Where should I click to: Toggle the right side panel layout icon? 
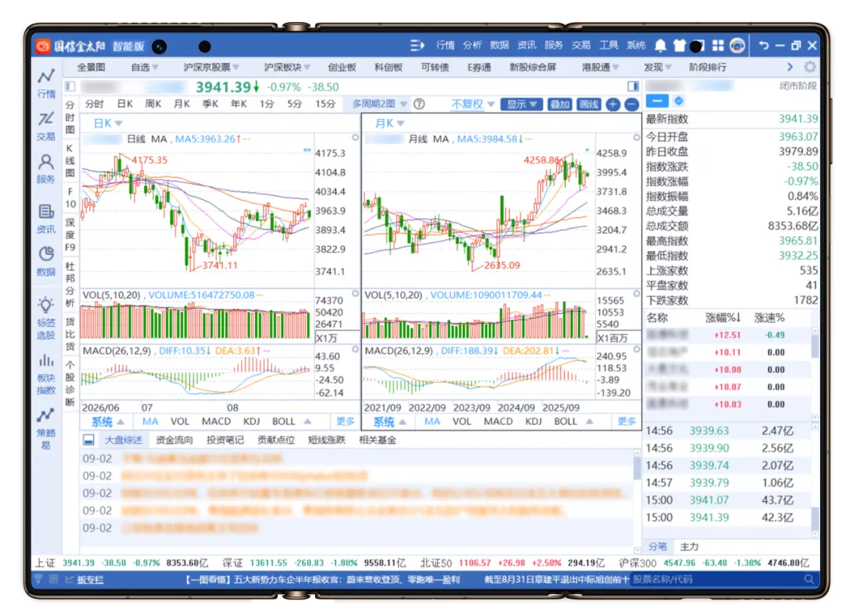pos(633,86)
